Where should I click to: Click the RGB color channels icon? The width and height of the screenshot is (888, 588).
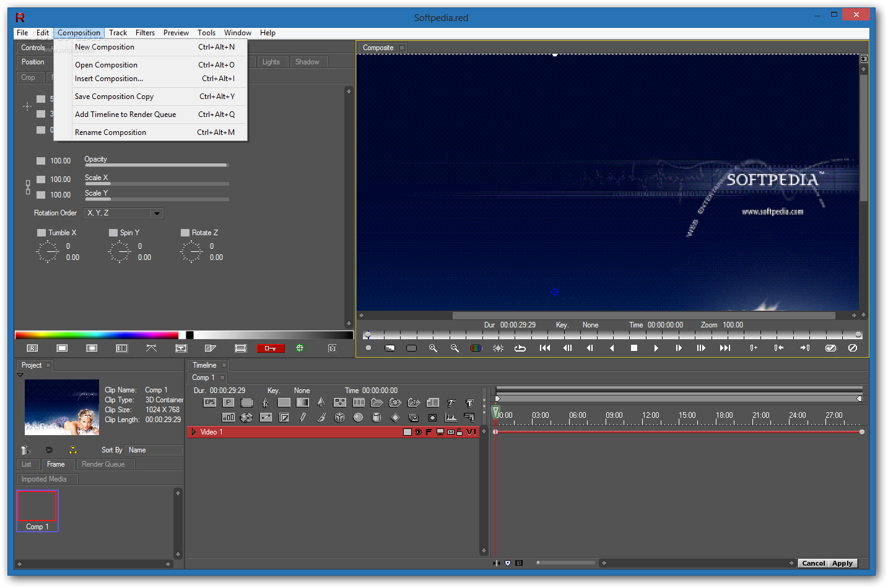pos(476,348)
